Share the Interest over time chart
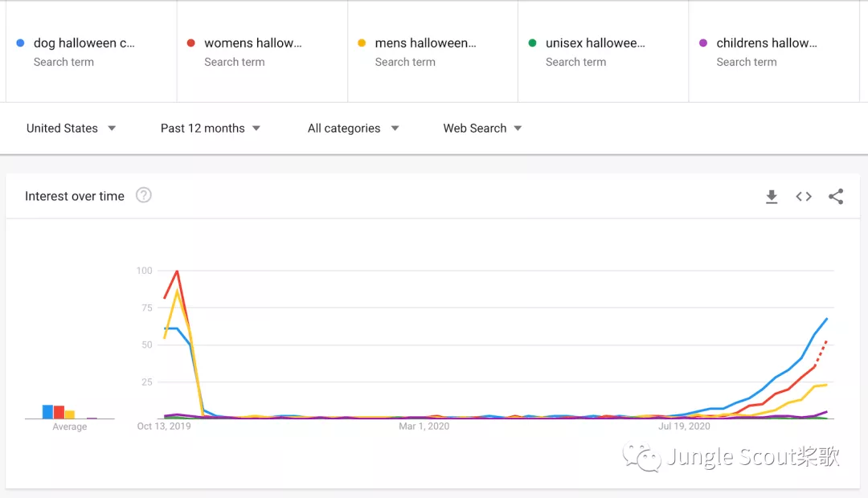The width and height of the screenshot is (868, 498). click(x=836, y=197)
